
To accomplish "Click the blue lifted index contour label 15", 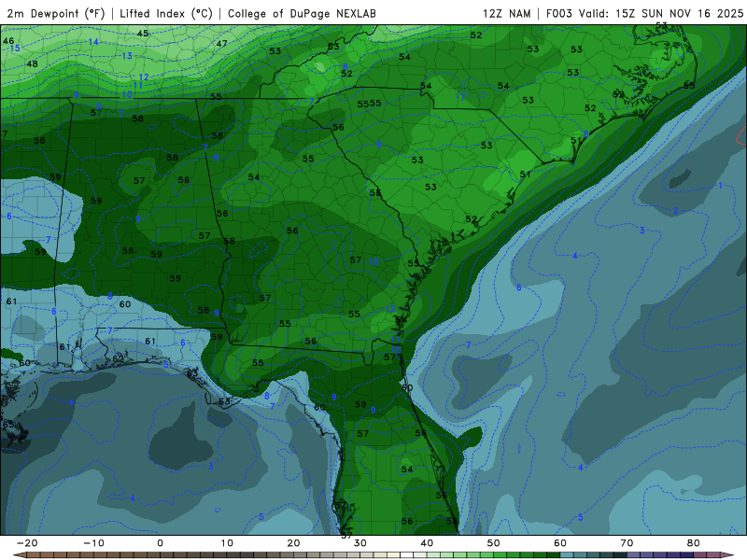I will pyautogui.click(x=15, y=49).
